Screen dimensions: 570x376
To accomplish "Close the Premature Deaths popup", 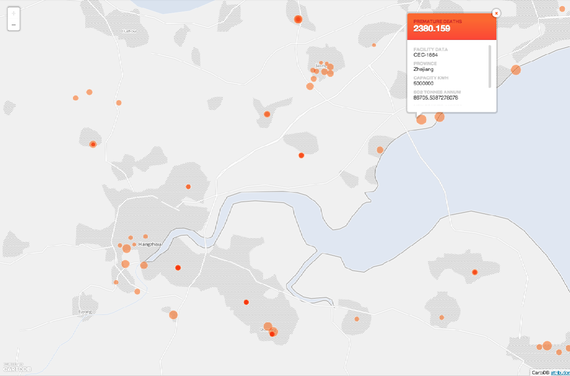I will (x=496, y=13).
